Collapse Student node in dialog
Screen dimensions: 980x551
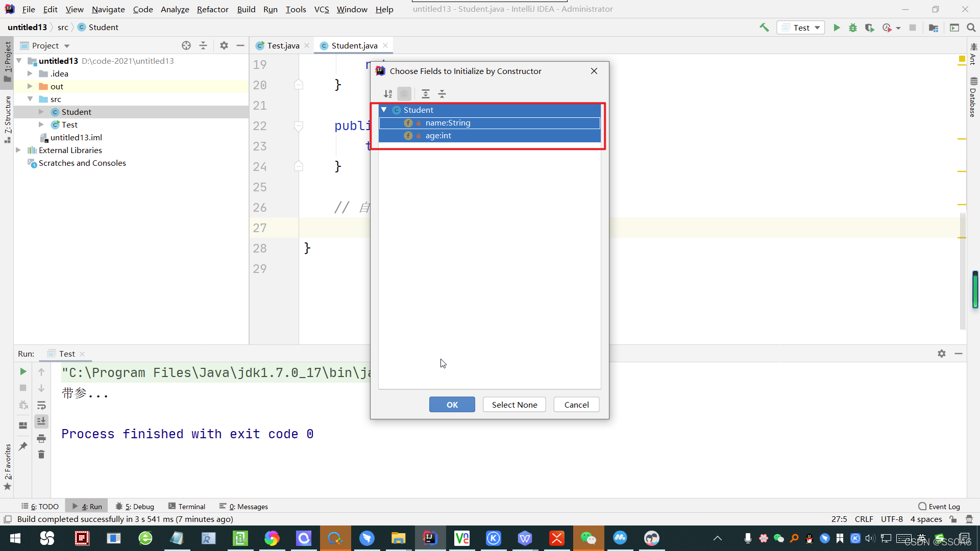[384, 110]
